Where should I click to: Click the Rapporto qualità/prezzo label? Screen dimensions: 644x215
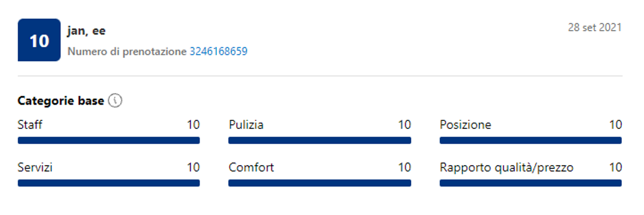click(x=506, y=168)
